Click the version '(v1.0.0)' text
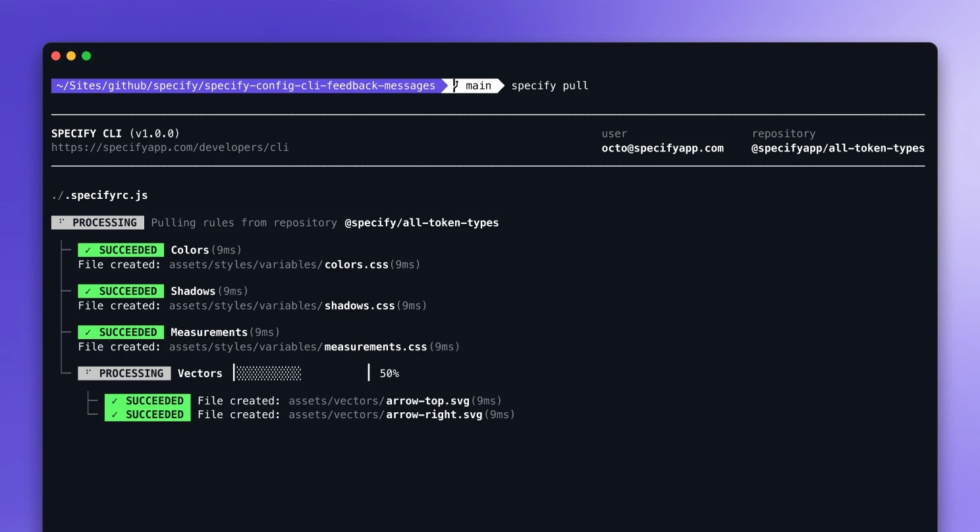 pos(155,134)
